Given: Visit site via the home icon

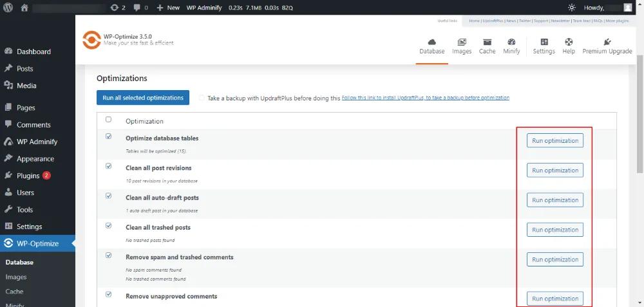Looking at the screenshot, I should [24, 7].
